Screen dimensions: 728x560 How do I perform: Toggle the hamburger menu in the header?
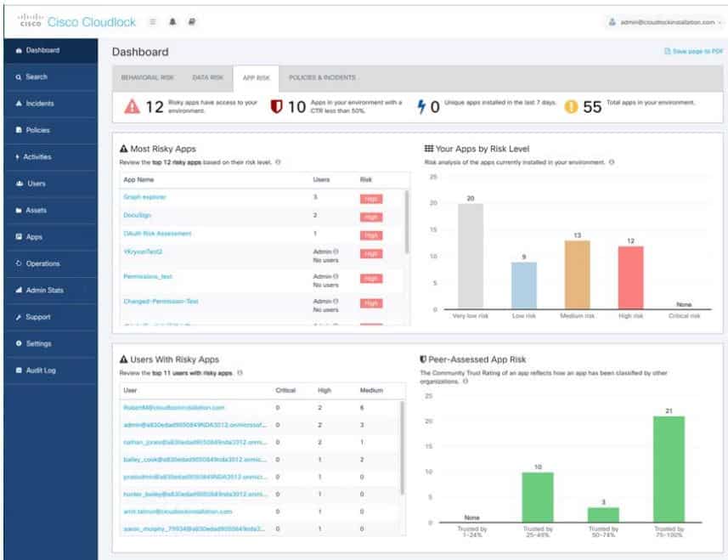pyautogui.click(x=153, y=22)
